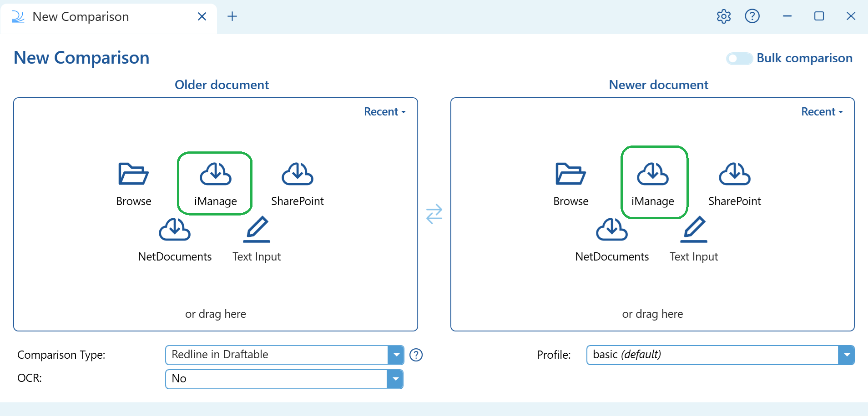The image size is (868, 416).
Task: Open the Profile dropdown
Action: click(720, 355)
